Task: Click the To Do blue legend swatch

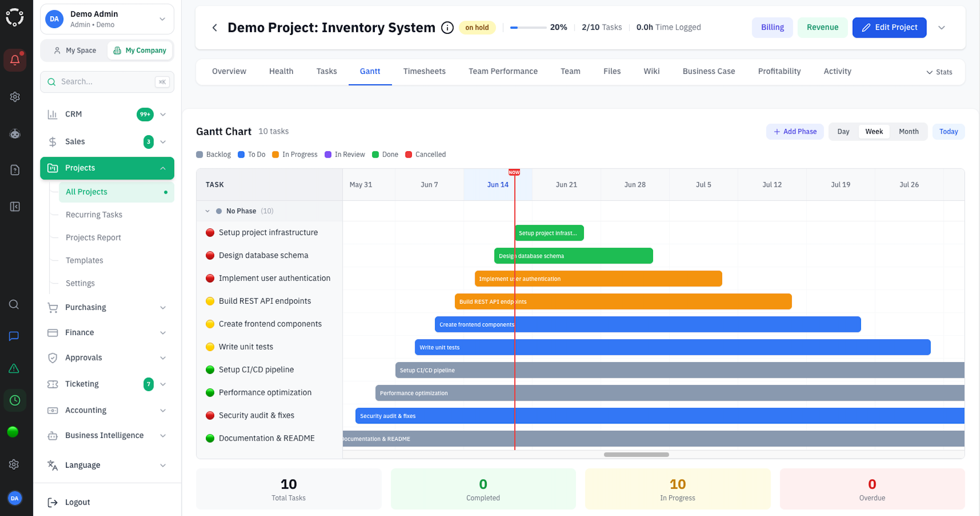Action: 241,154
